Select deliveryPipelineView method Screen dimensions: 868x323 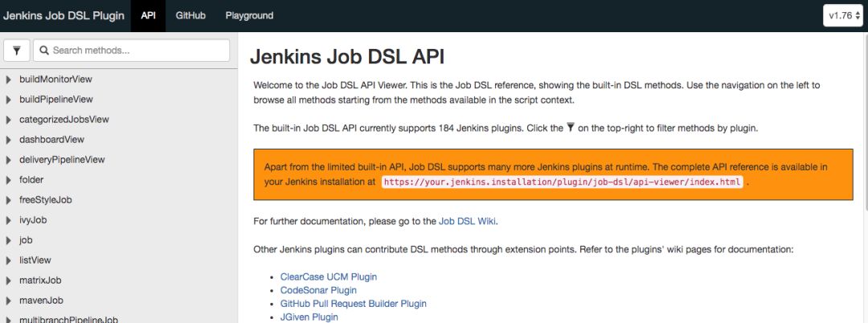click(x=62, y=160)
